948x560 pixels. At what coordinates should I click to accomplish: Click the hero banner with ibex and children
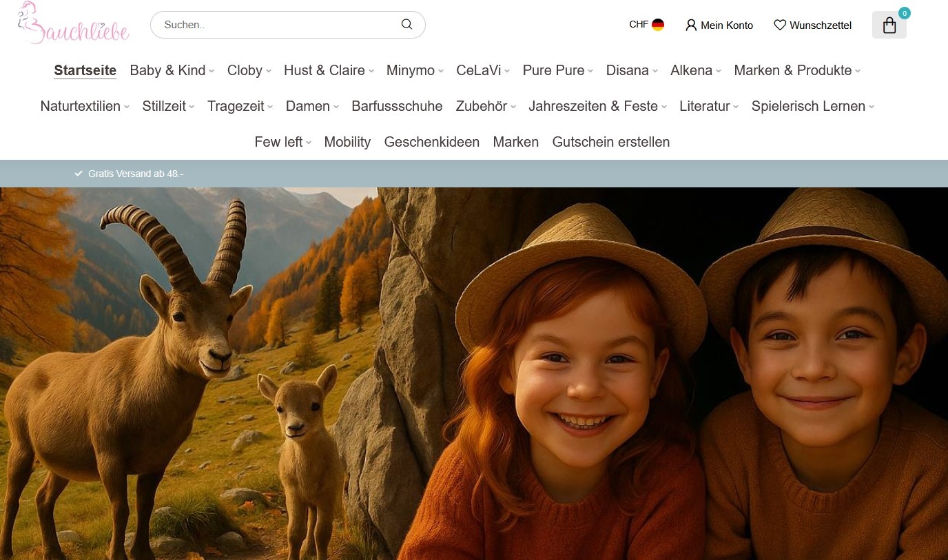(x=474, y=372)
